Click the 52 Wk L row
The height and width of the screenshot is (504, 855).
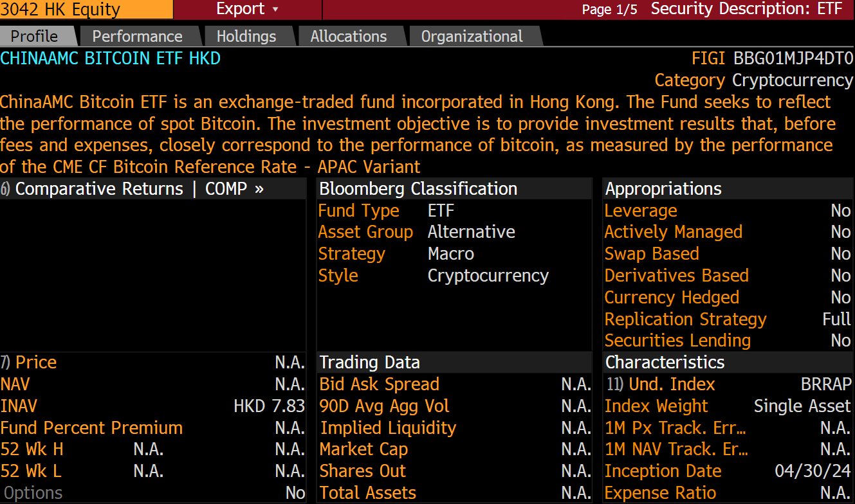(x=153, y=471)
